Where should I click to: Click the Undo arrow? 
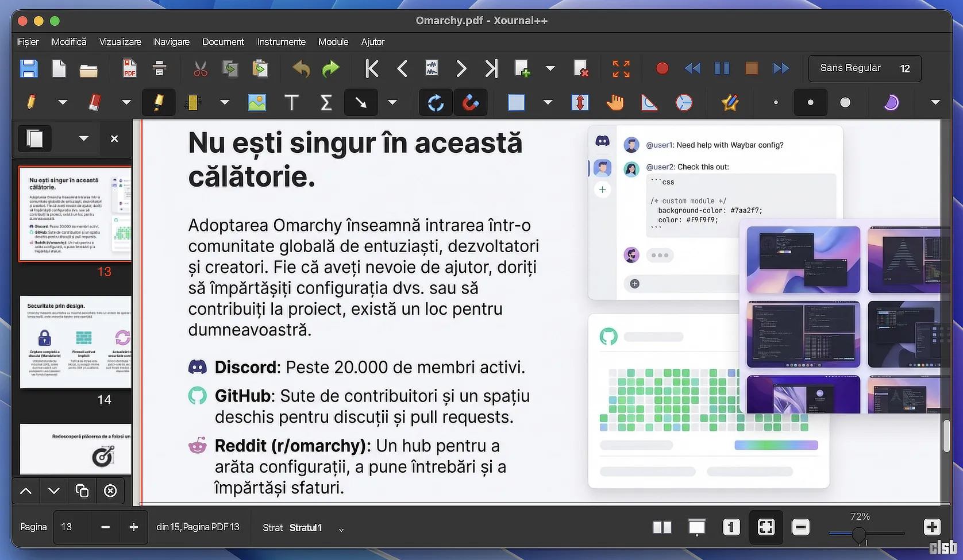(x=301, y=69)
